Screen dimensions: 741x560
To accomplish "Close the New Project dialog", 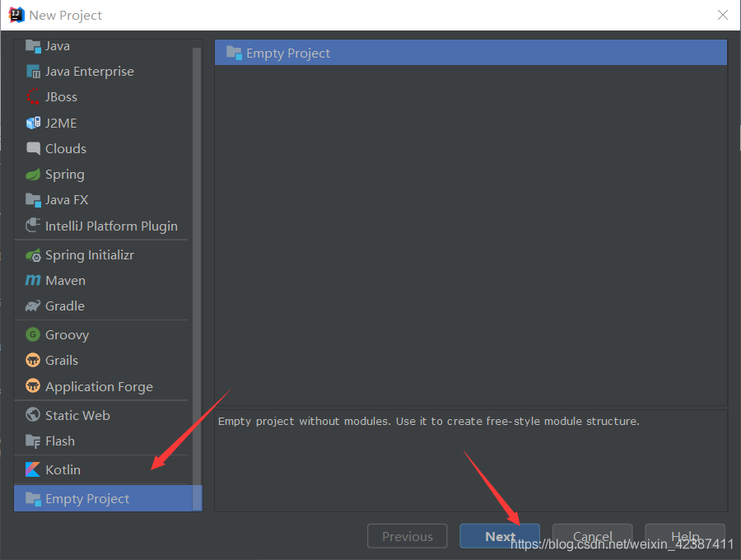I will (x=723, y=15).
